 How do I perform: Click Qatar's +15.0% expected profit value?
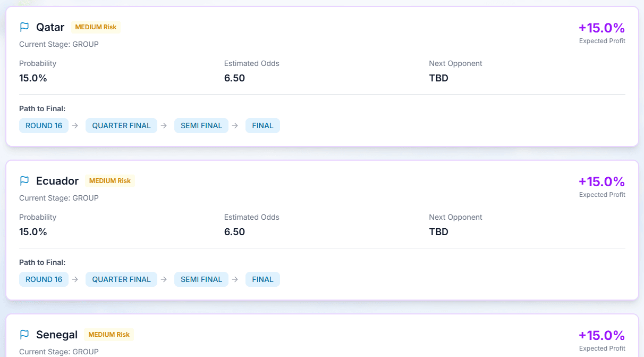click(x=601, y=28)
